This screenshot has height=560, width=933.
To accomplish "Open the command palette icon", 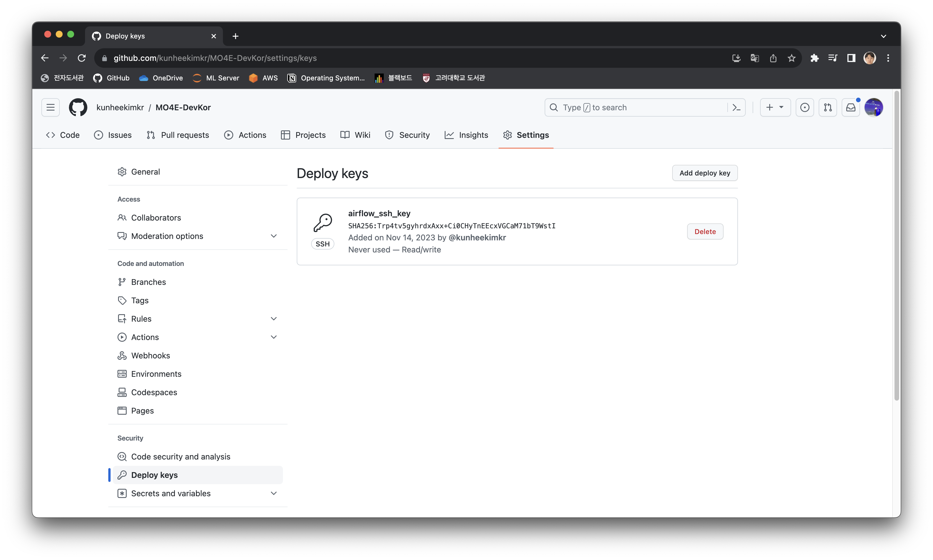I will tap(736, 107).
